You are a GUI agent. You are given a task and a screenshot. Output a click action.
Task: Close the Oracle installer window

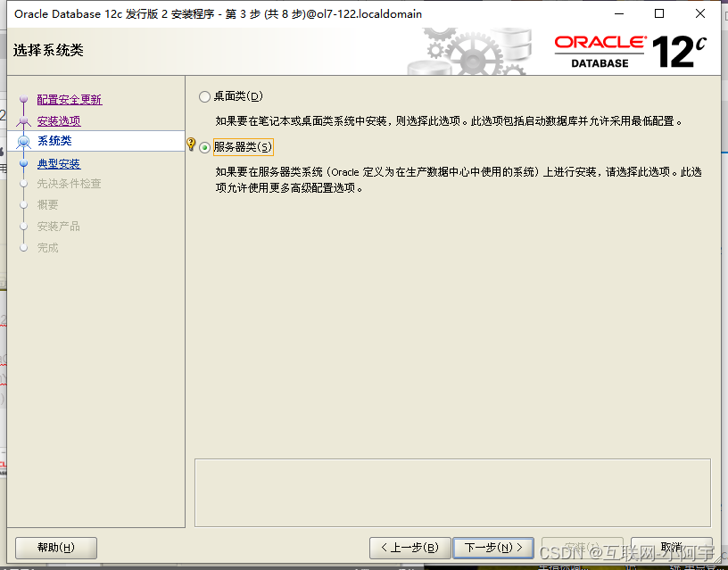tap(700, 14)
